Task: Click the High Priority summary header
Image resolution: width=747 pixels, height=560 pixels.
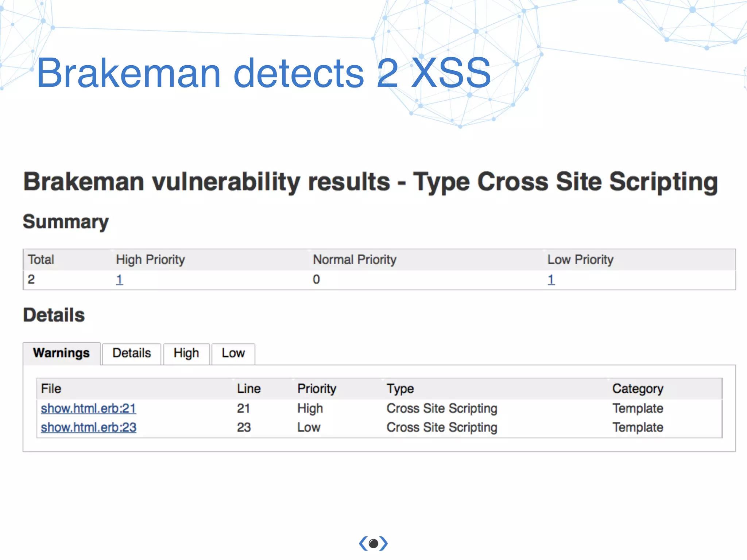Action: pyautogui.click(x=150, y=260)
